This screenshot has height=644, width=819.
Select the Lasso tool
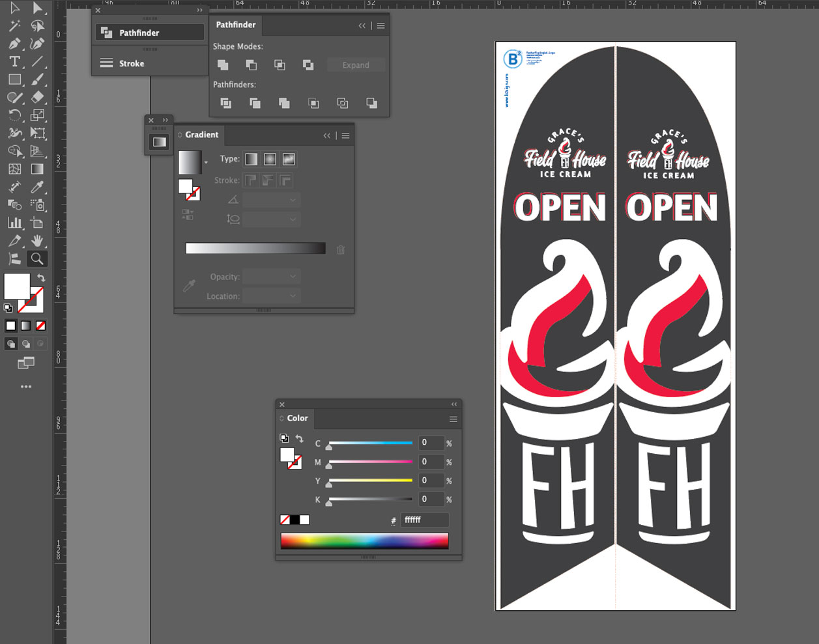click(x=38, y=26)
